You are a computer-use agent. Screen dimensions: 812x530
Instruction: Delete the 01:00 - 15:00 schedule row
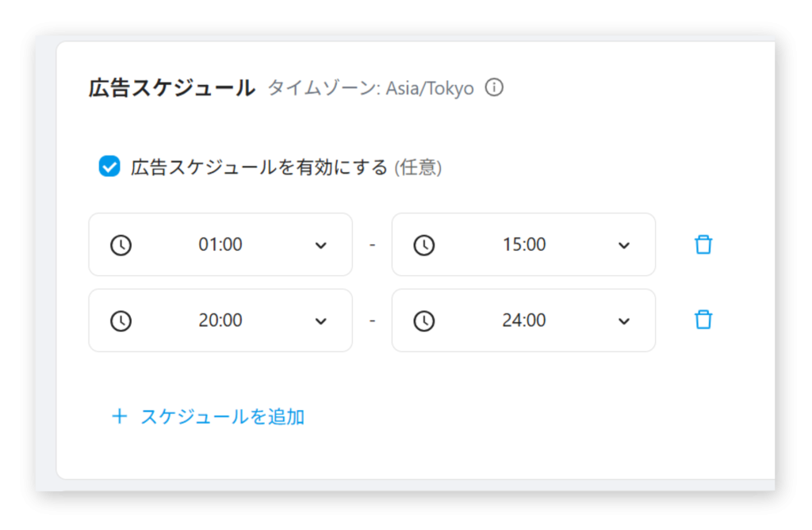703,244
